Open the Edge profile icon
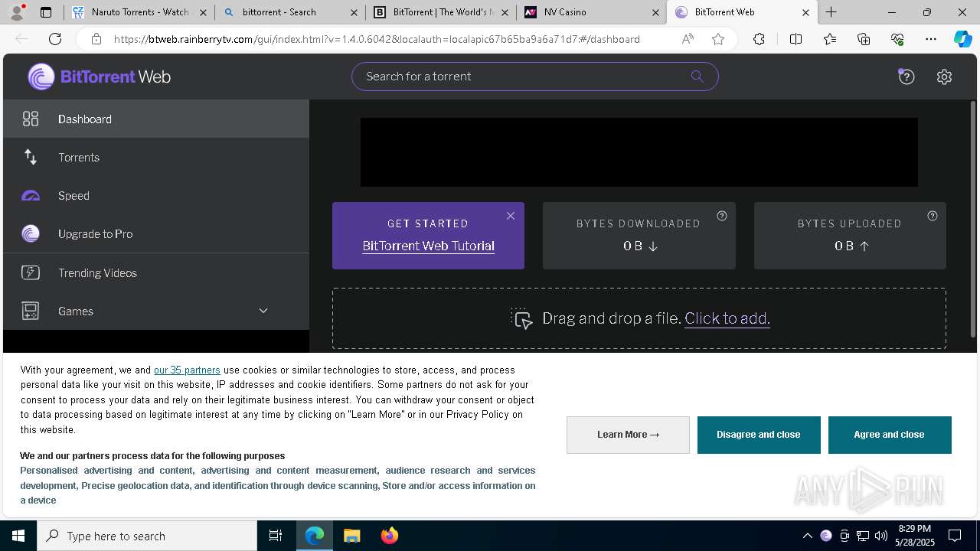Viewport: 980px width, 551px height. 17,12
